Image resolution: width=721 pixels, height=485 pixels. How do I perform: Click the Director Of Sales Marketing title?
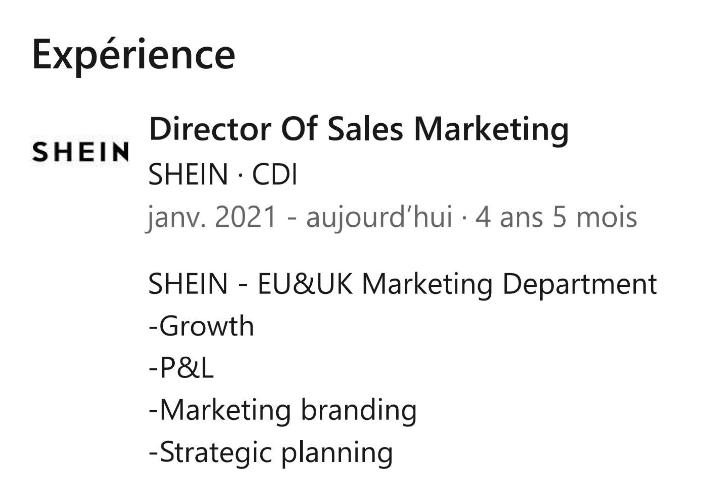pyautogui.click(x=359, y=129)
